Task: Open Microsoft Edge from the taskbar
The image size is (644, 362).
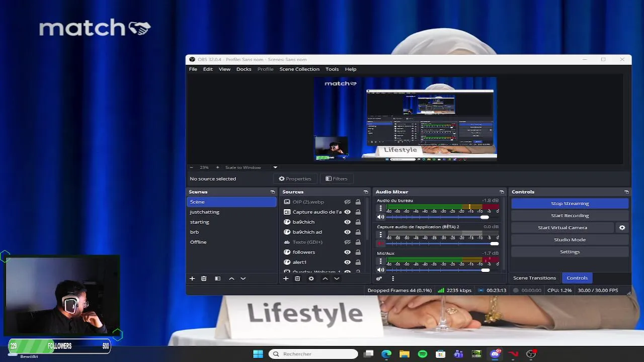Action: (x=386, y=354)
